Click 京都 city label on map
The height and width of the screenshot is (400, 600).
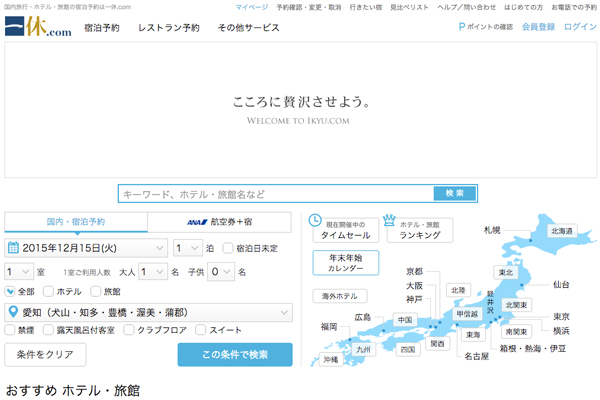pyautogui.click(x=414, y=271)
